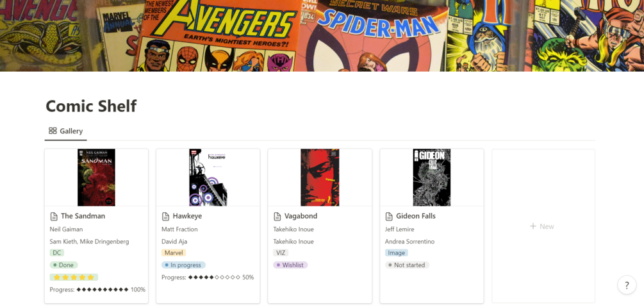
Task: Click the page icon beside Gideon Falls
Action: 389,216
